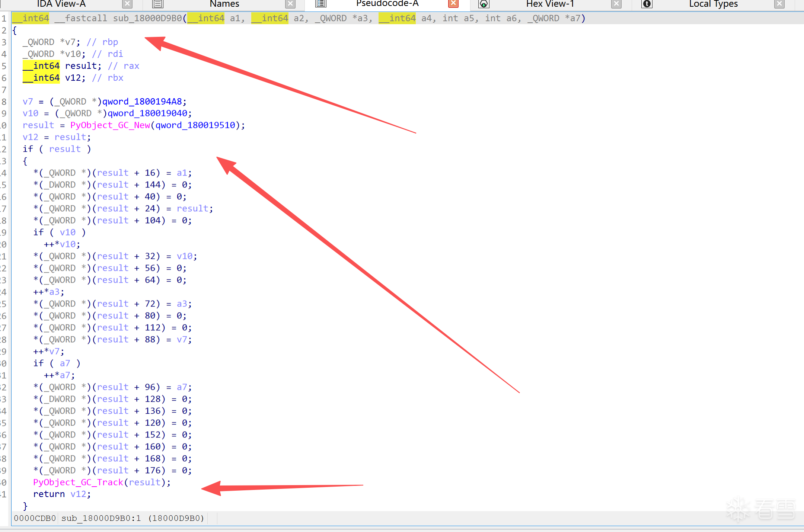Switch to the IDA View-A tab
This screenshot has height=532, width=804.
tap(61, 4)
